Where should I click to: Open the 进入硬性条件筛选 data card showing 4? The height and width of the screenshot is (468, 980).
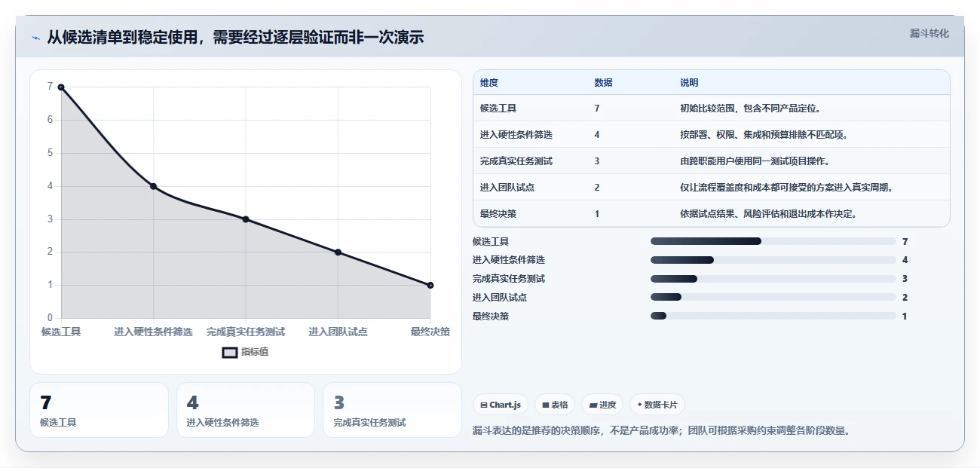[246, 410]
